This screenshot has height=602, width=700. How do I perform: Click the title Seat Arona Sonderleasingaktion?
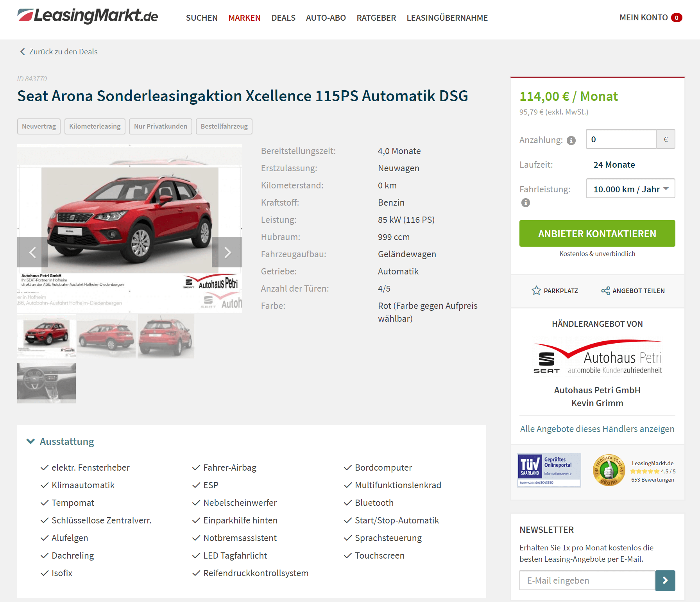tap(243, 96)
